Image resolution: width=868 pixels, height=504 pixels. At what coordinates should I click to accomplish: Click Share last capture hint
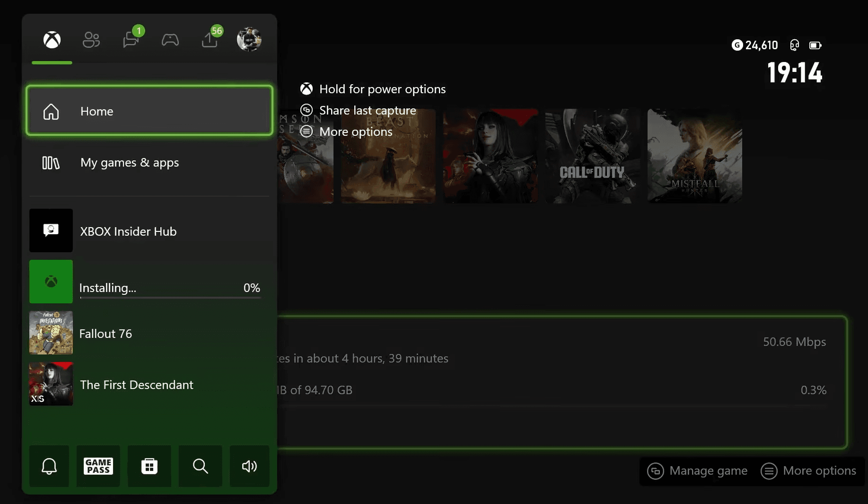pyautogui.click(x=359, y=110)
